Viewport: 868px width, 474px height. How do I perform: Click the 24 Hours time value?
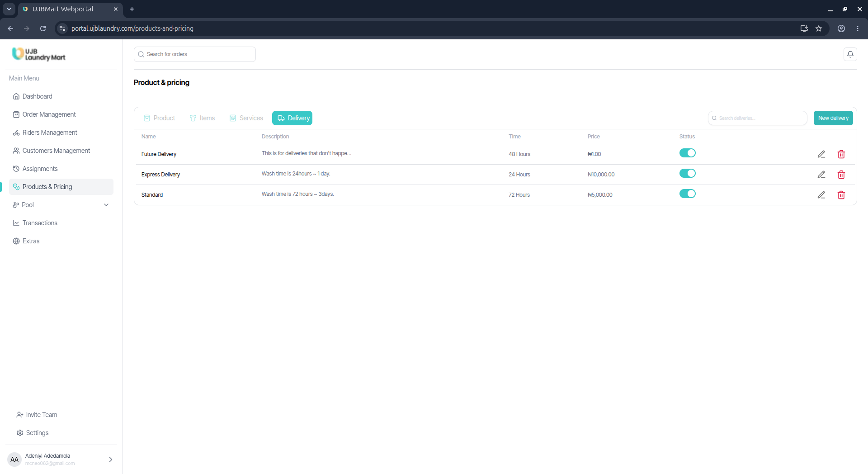[x=519, y=175]
